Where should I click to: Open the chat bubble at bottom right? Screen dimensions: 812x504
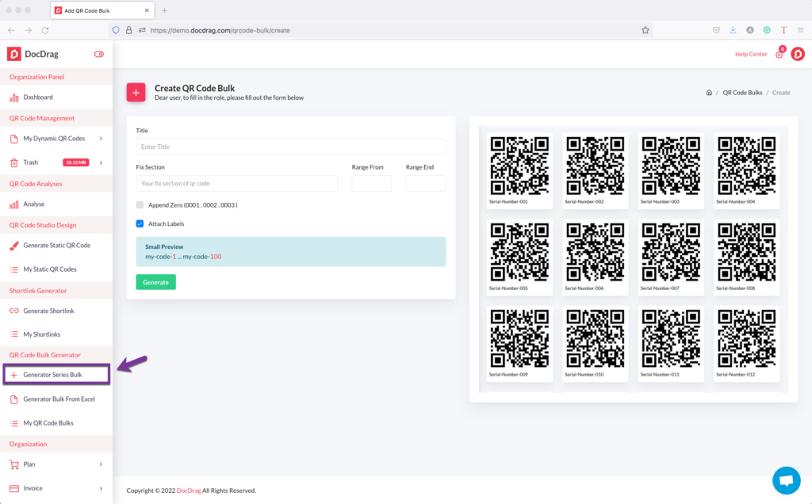point(786,479)
